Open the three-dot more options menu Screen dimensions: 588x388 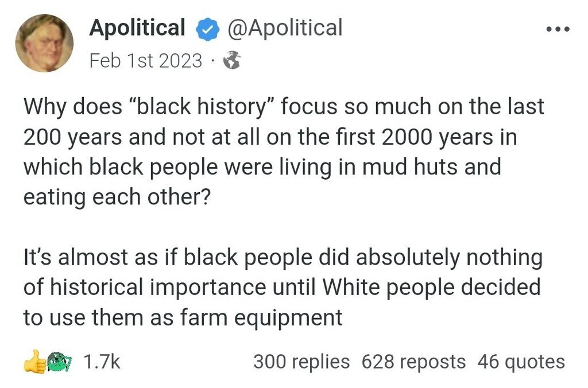[557, 30]
